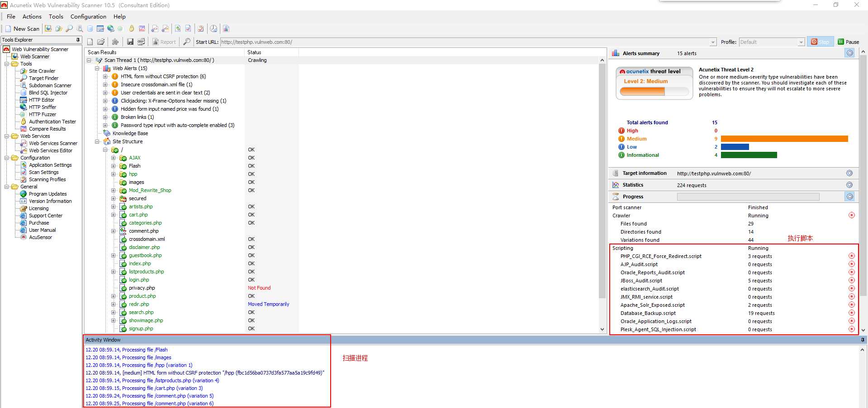This screenshot has width=868, height=408.
Task: Expand the Statistics panel
Action: pyautogui.click(x=849, y=185)
